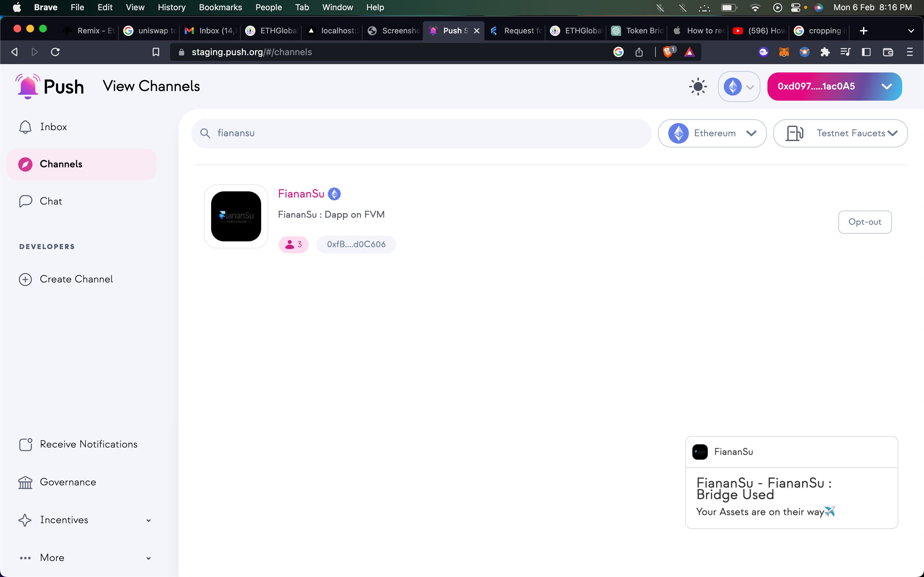Click the Receive Notifications bell icon
Screen dimensions: 924x577
pos(25,444)
